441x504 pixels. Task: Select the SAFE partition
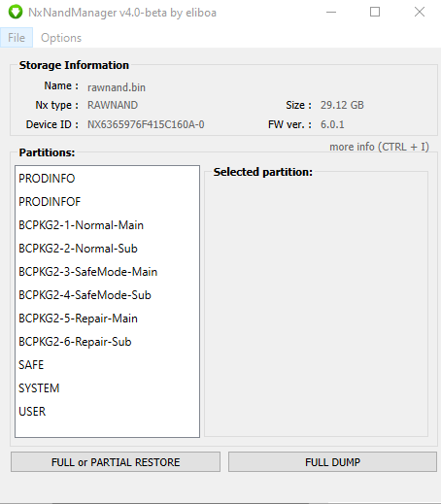[x=107, y=365]
